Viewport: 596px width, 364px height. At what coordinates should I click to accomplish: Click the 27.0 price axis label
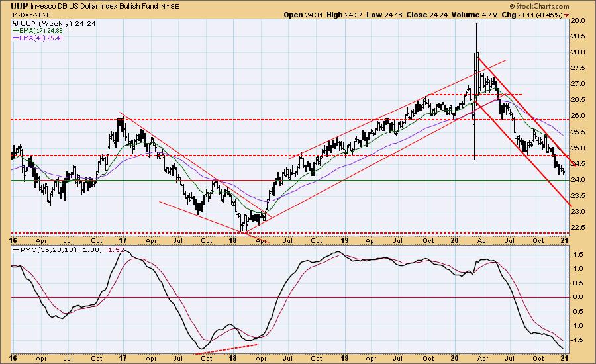pyautogui.click(x=577, y=84)
